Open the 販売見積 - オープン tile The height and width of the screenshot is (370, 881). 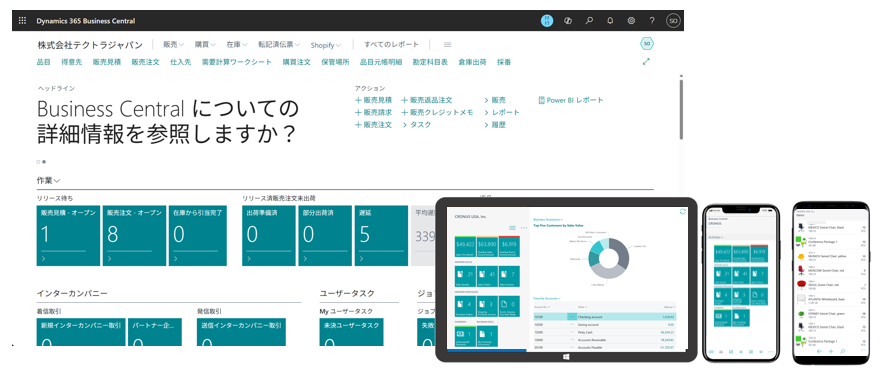point(69,236)
